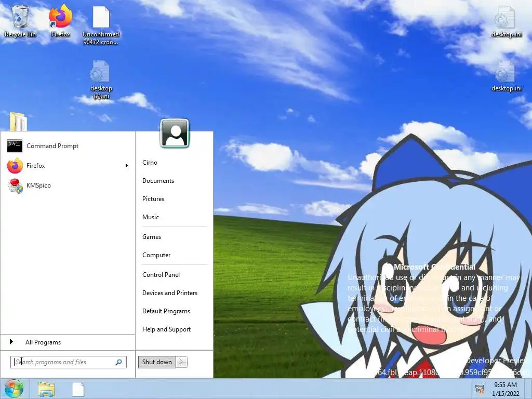Expand the Firefox jump list arrow
Viewport: 532px width, 399px height.
(127, 166)
